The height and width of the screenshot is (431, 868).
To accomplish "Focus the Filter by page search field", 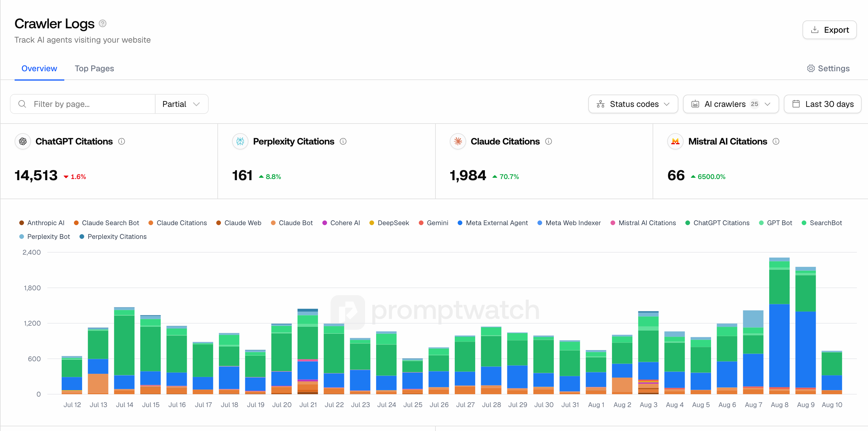I will click(x=82, y=104).
